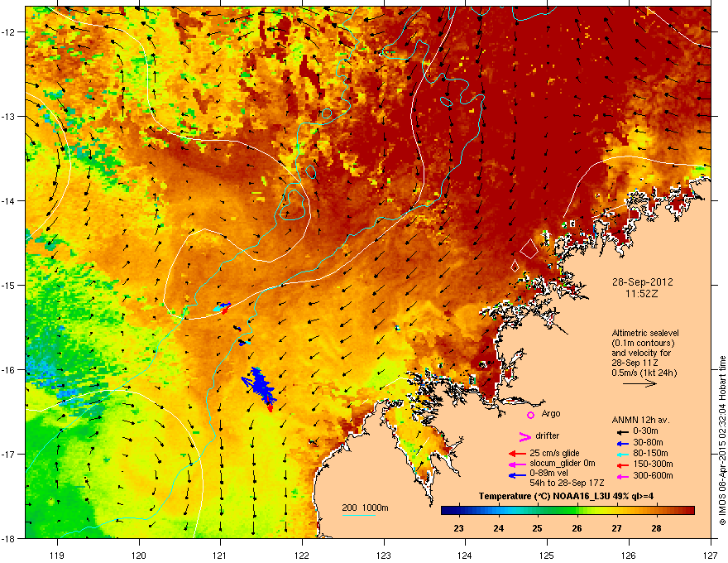Click the magenta 300-600m ANMN arrow symbol
The height and width of the screenshot is (563, 728).
point(623,476)
